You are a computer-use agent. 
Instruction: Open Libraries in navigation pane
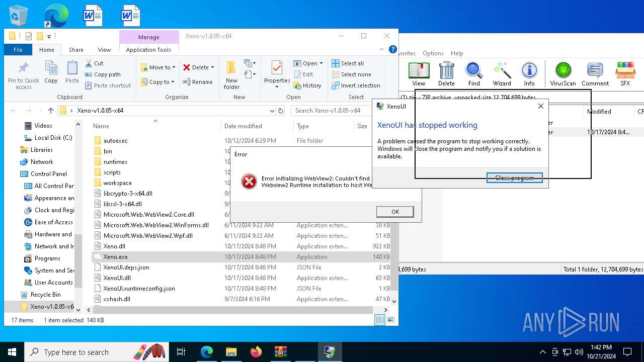(x=41, y=150)
